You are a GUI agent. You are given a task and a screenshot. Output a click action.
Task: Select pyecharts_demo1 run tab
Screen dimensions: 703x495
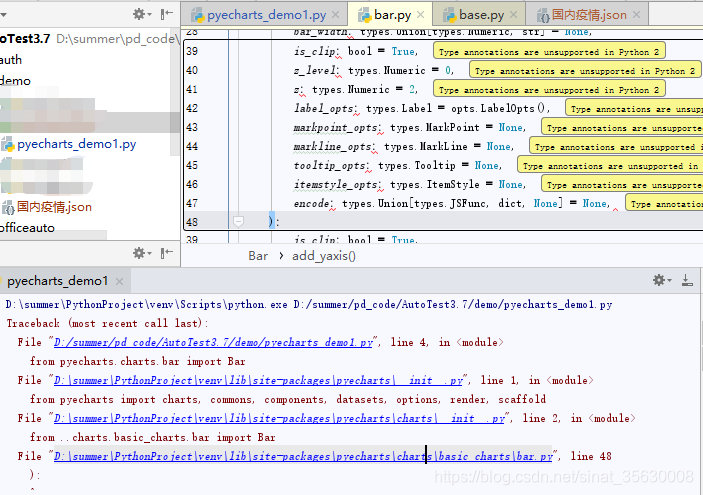point(57,281)
